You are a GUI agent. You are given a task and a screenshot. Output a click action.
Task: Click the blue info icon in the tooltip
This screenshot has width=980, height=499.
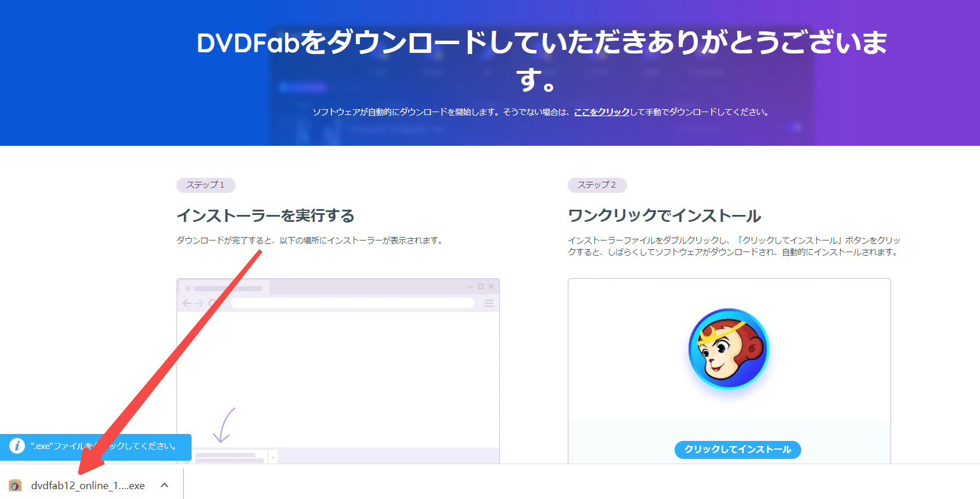pos(17,446)
